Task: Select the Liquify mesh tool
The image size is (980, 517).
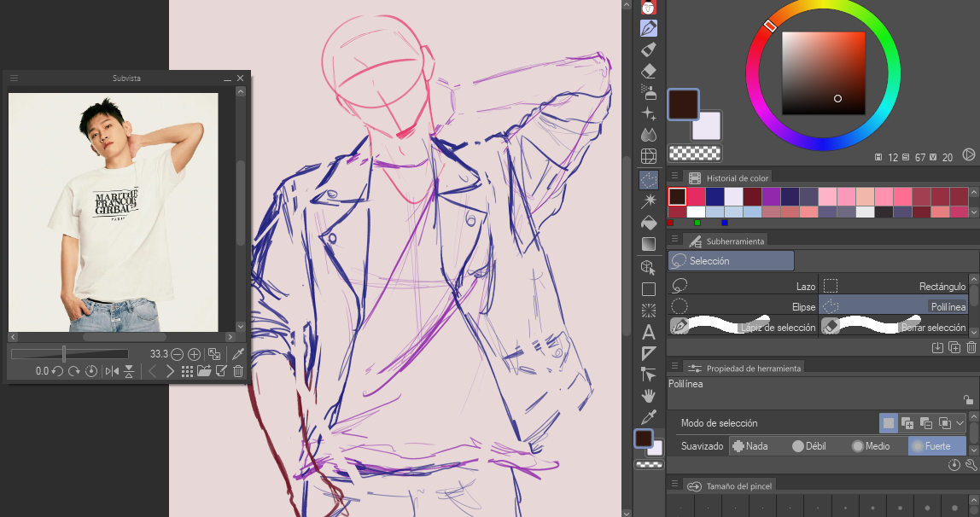Action: tap(649, 155)
